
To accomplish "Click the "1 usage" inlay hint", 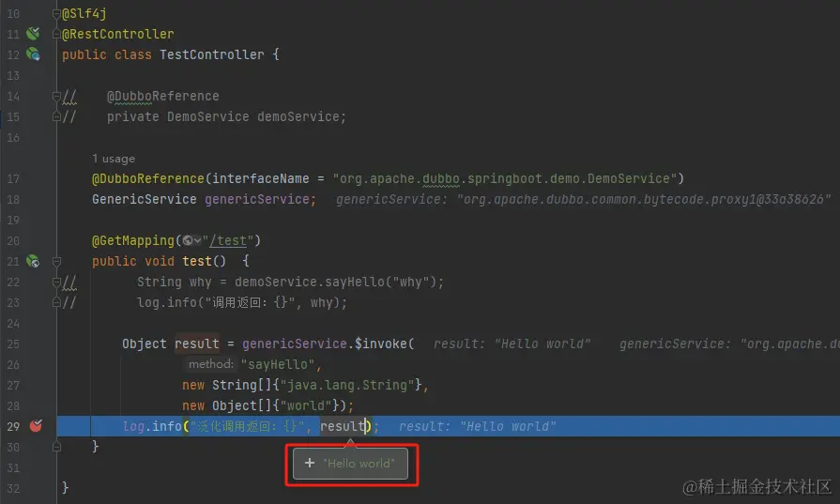I will pos(113,159).
